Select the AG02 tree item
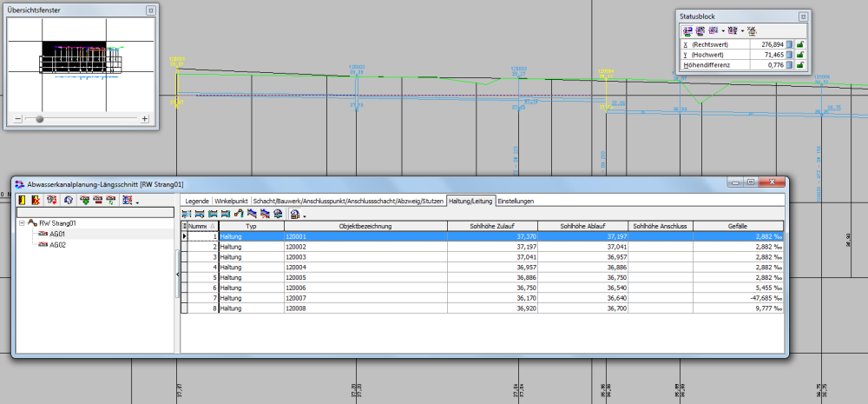The image size is (868, 404). [58, 245]
